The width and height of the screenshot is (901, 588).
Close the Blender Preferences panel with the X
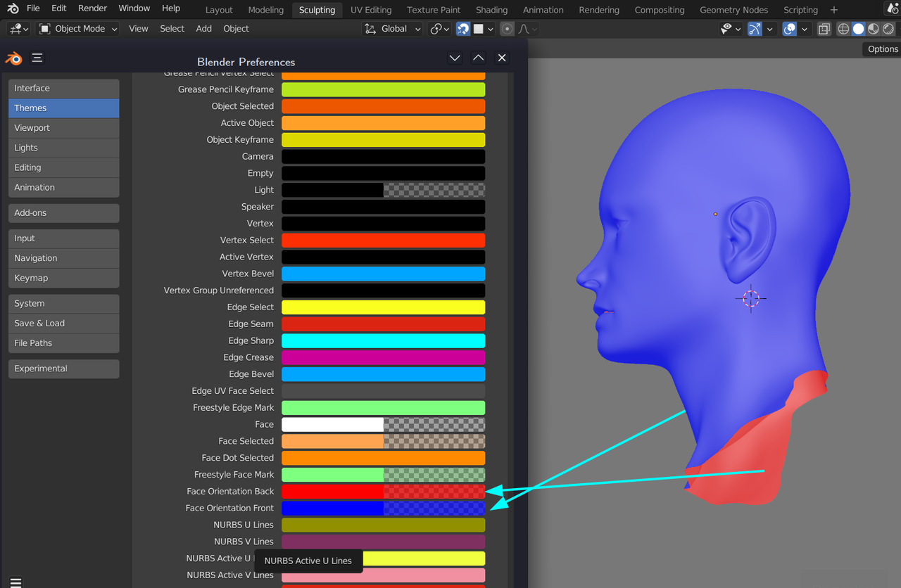click(x=502, y=58)
